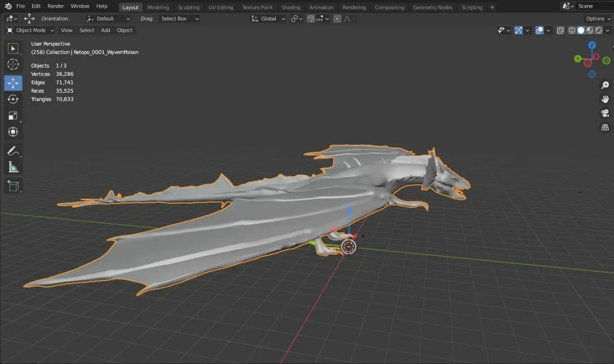Click the Pan view hand icon
This screenshot has width=614, height=364.
click(605, 99)
